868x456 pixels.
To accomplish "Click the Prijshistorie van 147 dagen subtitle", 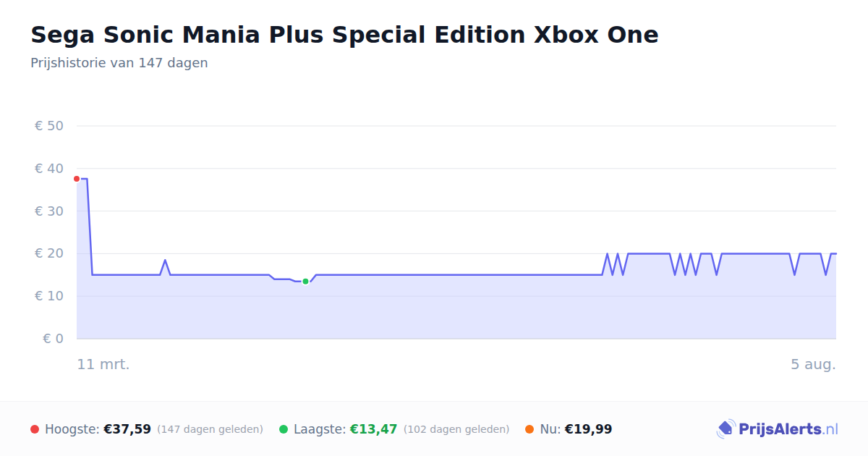I will 119,63.
